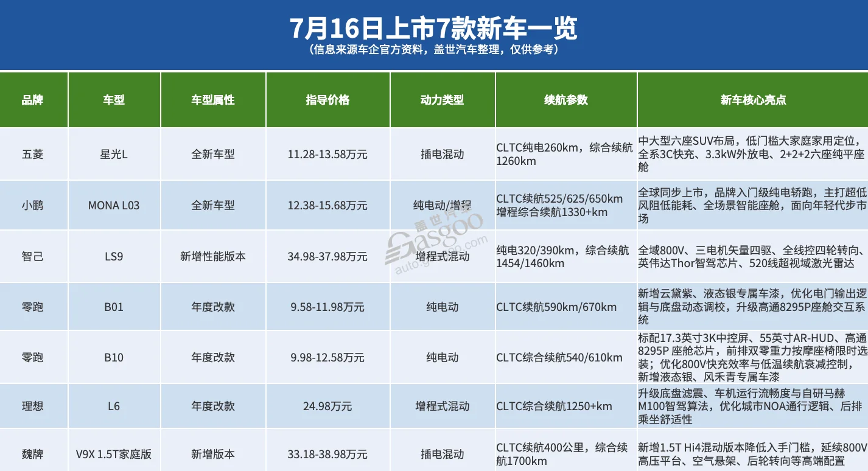868x471 pixels.
Task: Click the B01 model cell
Action: click(x=114, y=307)
